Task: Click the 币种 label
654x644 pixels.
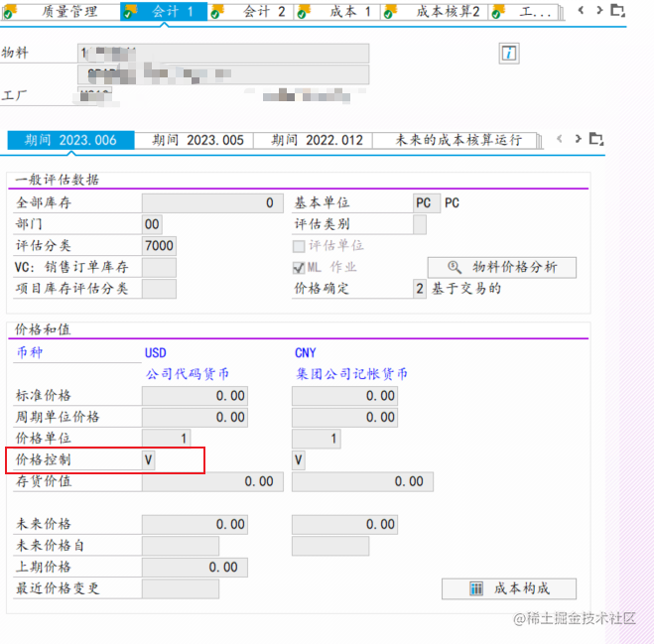Action: click(x=29, y=352)
